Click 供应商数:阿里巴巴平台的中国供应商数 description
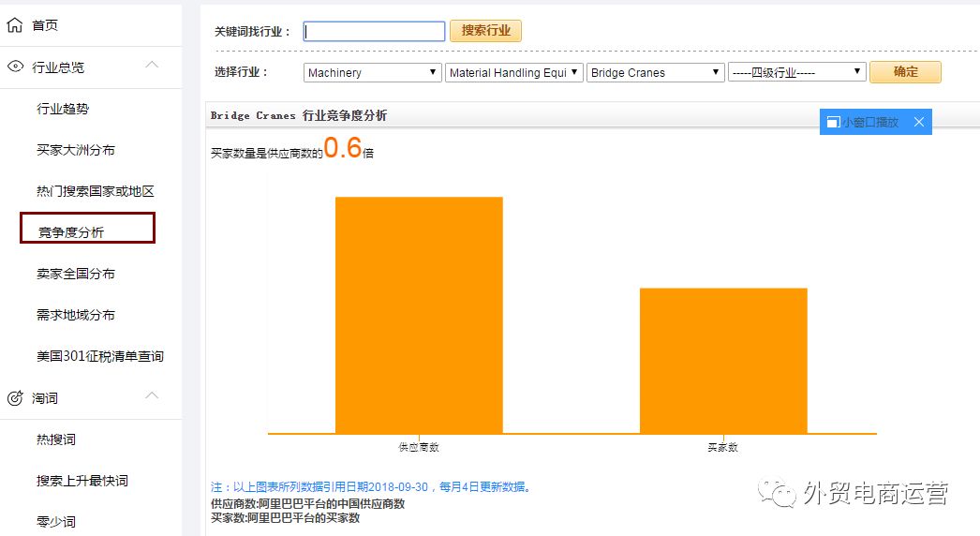The width and height of the screenshot is (980, 536). click(x=308, y=504)
